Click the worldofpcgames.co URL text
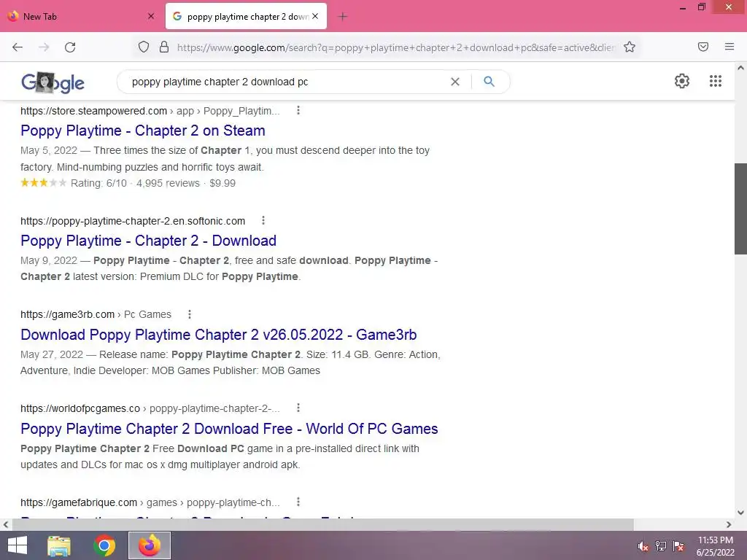 click(x=80, y=408)
